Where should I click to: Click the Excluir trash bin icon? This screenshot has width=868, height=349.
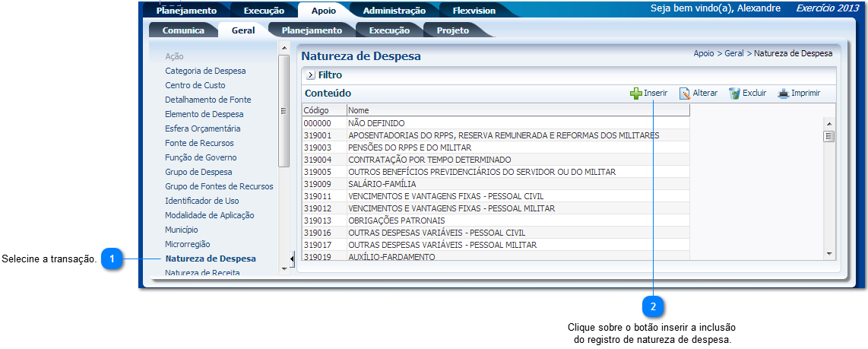pyautogui.click(x=734, y=94)
